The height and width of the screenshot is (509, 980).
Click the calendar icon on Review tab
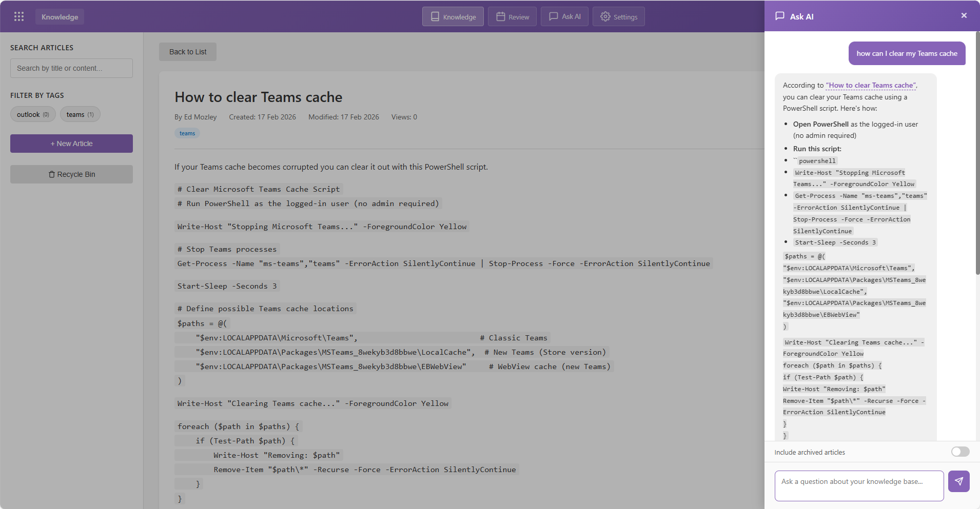(501, 16)
